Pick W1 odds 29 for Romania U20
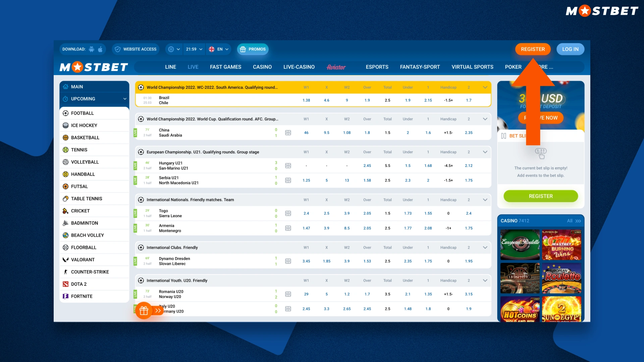644x362 pixels. click(306, 294)
